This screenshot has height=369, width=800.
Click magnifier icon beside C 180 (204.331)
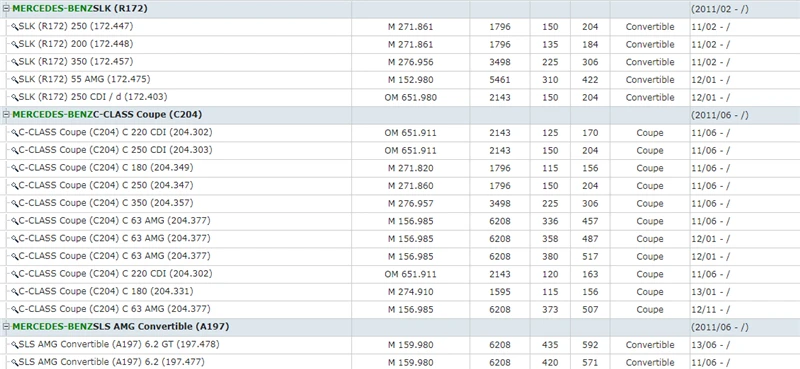point(15,292)
